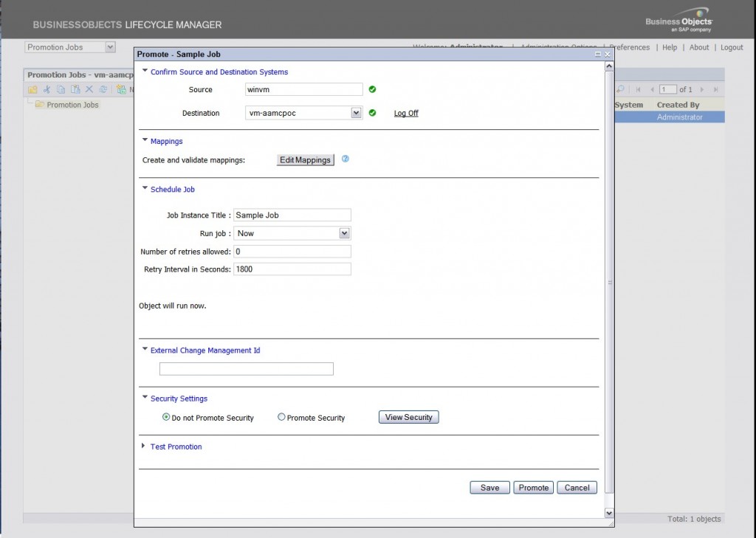Click the Edit Mappings button
Image resolution: width=756 pixels, height=538 pixels.
(305, 160)
